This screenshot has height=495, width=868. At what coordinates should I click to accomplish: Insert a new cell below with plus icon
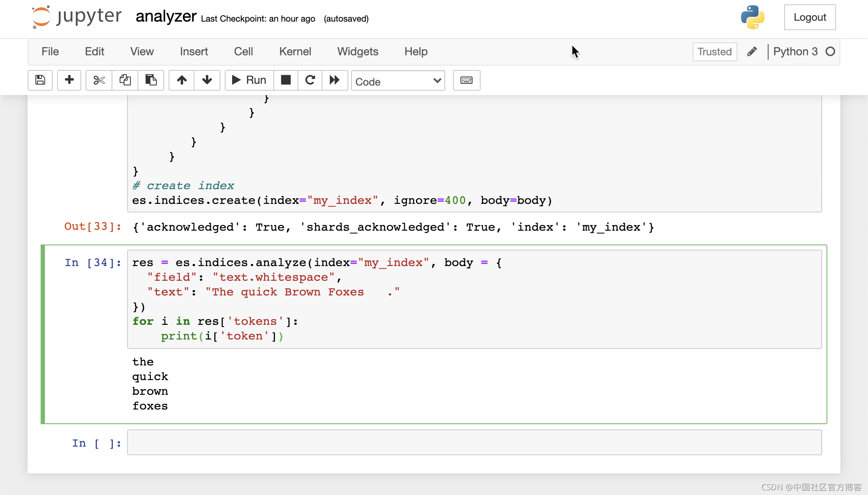(69, 80)
